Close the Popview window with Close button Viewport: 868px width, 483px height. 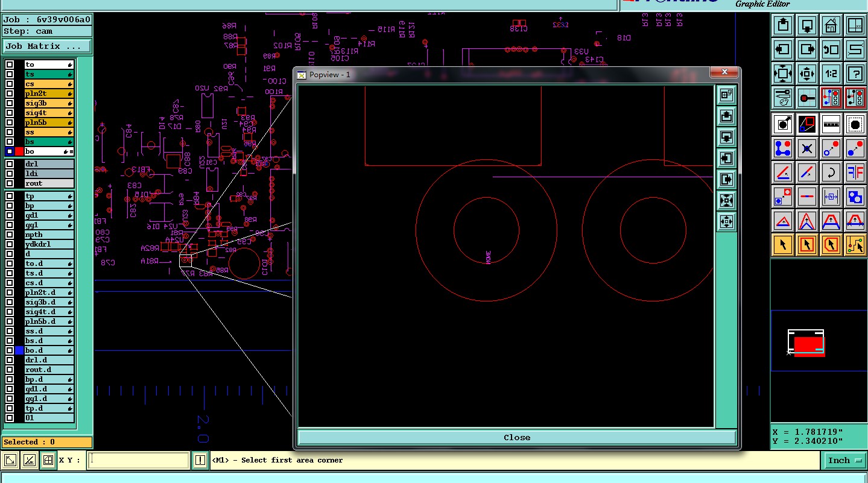[517, 437]
